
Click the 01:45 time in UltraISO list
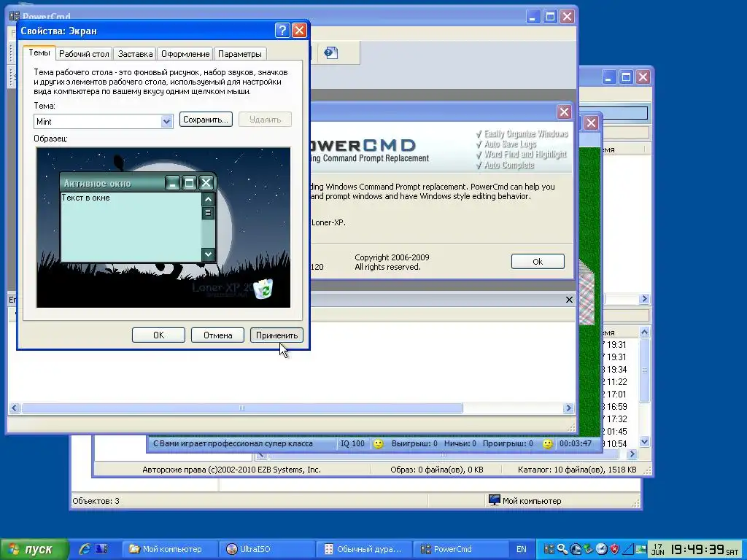(x=617, y=432)
